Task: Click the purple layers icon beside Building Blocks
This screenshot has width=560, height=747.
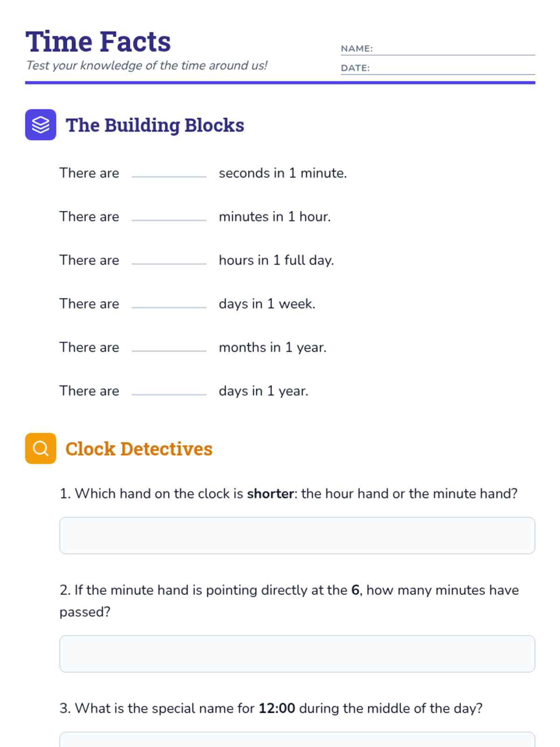Action: [x=41, y=125]
